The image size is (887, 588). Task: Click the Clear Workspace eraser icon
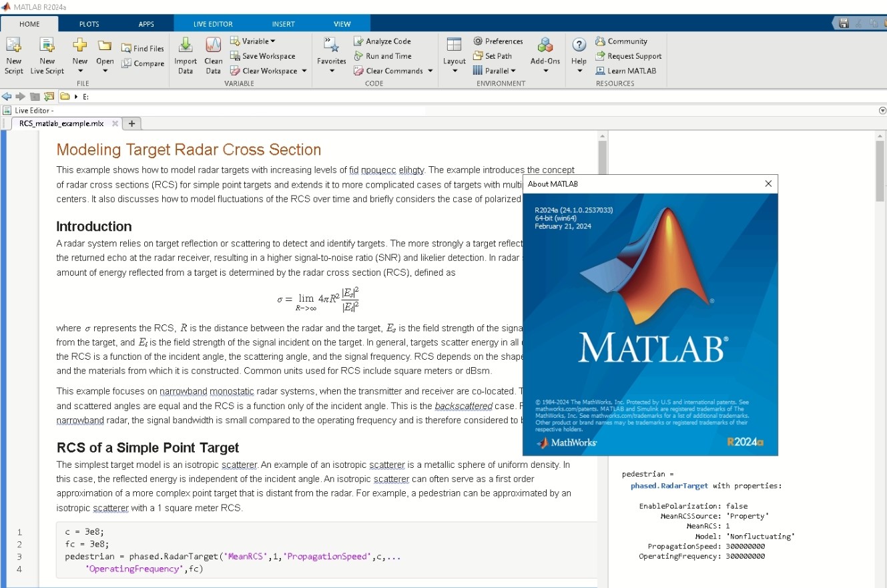click(235, 71)
